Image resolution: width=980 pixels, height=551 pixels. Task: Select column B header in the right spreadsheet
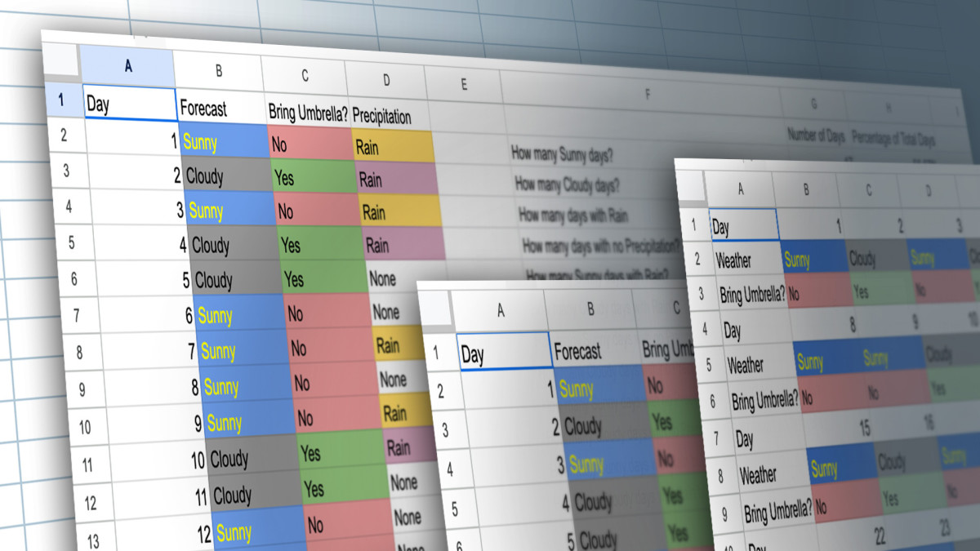[805, 191]
